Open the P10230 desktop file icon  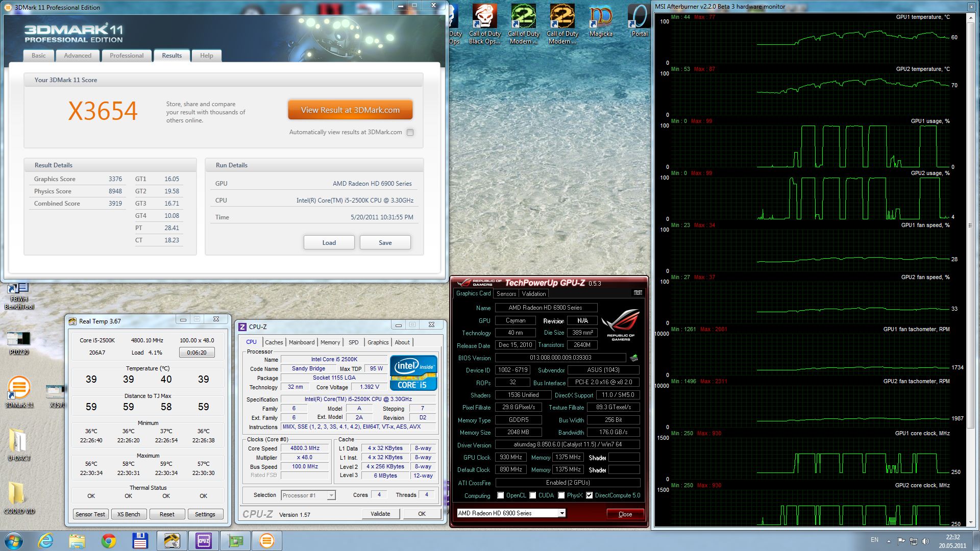[x=19, y=343]
